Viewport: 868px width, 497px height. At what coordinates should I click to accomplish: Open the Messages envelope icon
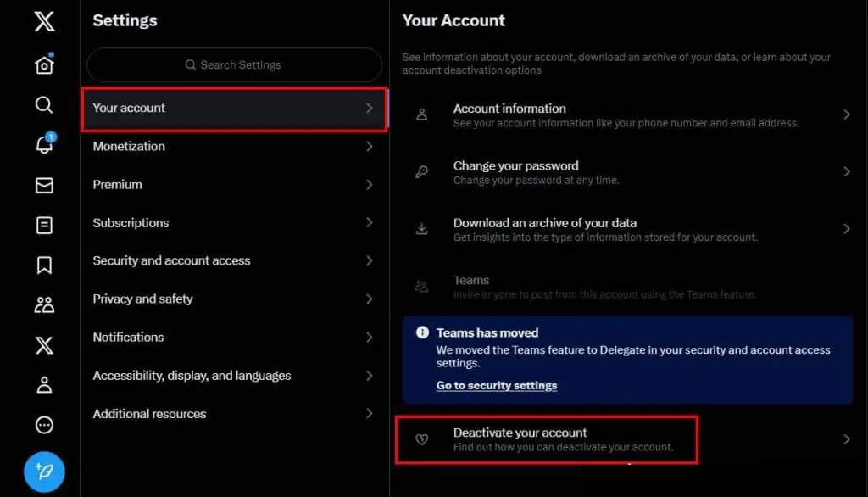tap(44, 185)
